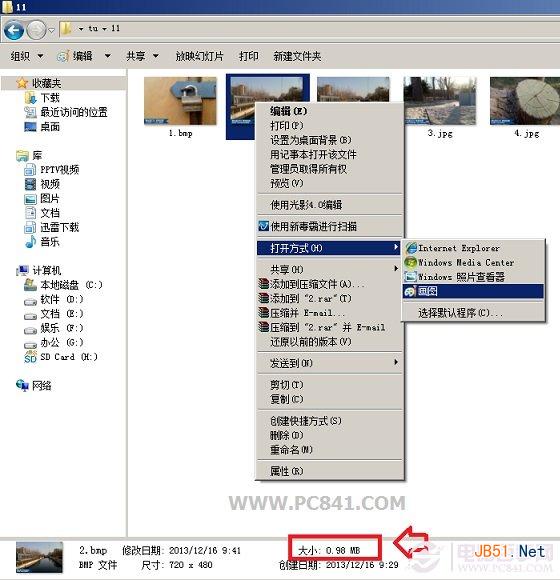This screenshot has height=580, width=560.
Task: Open 最近访问的位置 in sidebar
Action: [66, 112]
